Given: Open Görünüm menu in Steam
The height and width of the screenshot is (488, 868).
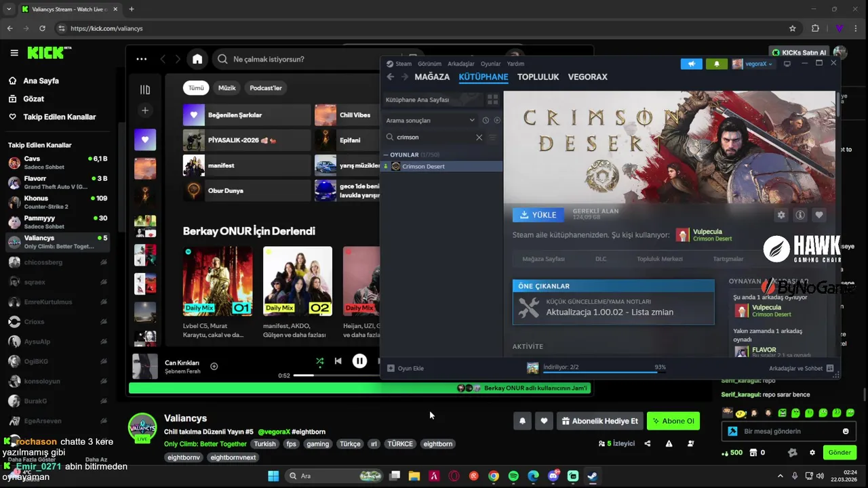Looking at the screenshot, I should (x=430, y=64).
